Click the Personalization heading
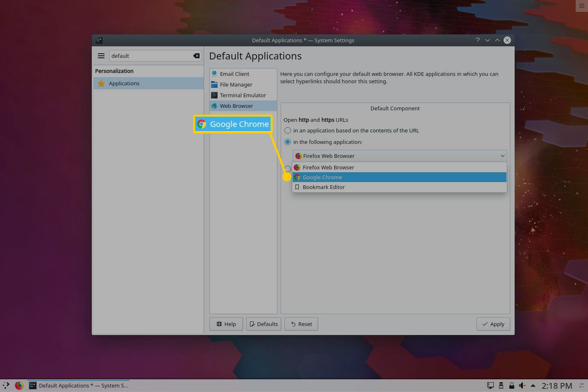The width and height of the screenshot is (588, 392). point(114,71)
